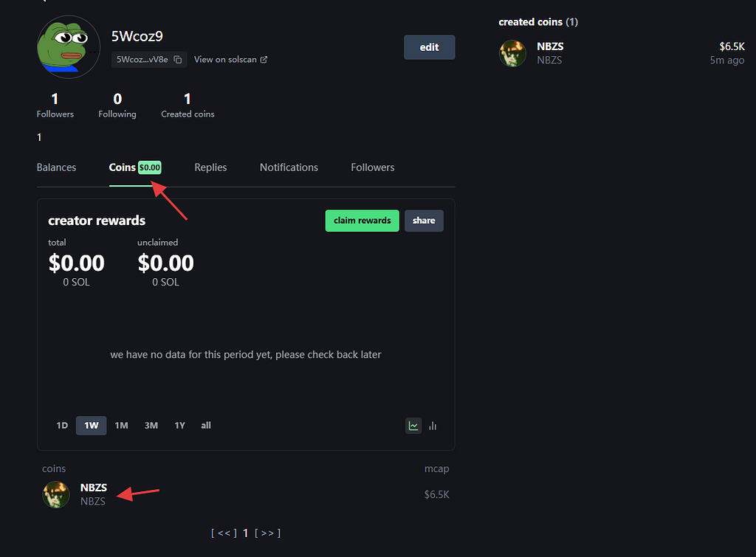Go to previous page of coins
Viewport: 756px width, 557px height.
tap(224, 533)
